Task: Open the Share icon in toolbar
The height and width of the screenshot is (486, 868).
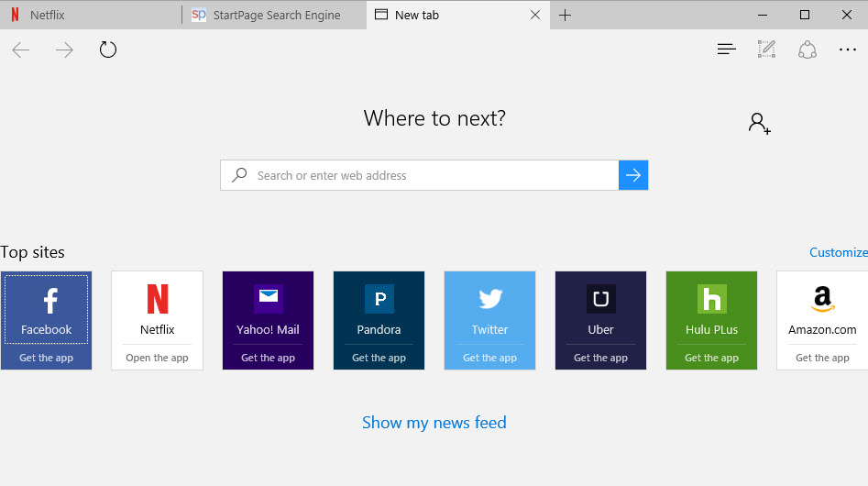Action: pos(807,50)
